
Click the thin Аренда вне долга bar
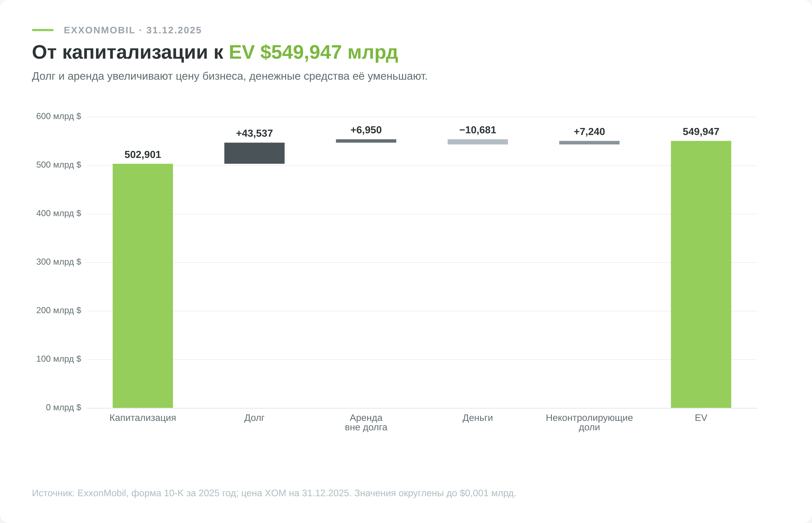pos(366,141)
